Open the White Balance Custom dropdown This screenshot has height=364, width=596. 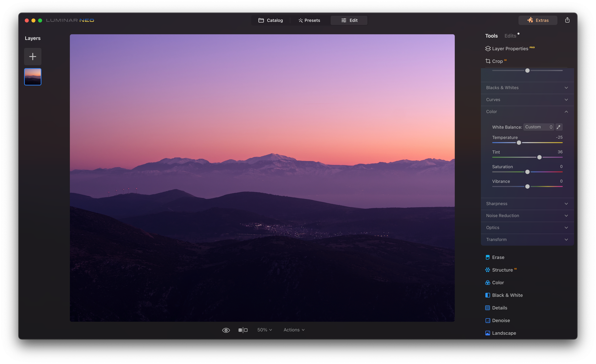[539, 127]
